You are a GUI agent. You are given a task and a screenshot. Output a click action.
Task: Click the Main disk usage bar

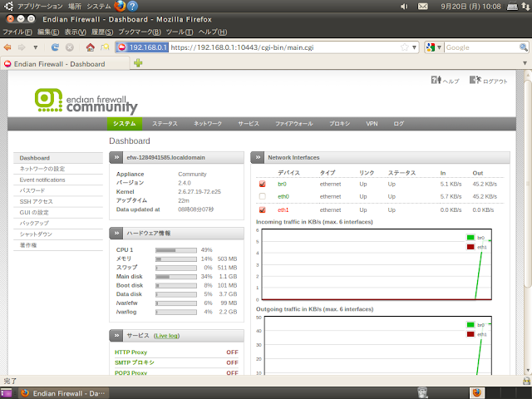tap(176, 277)
